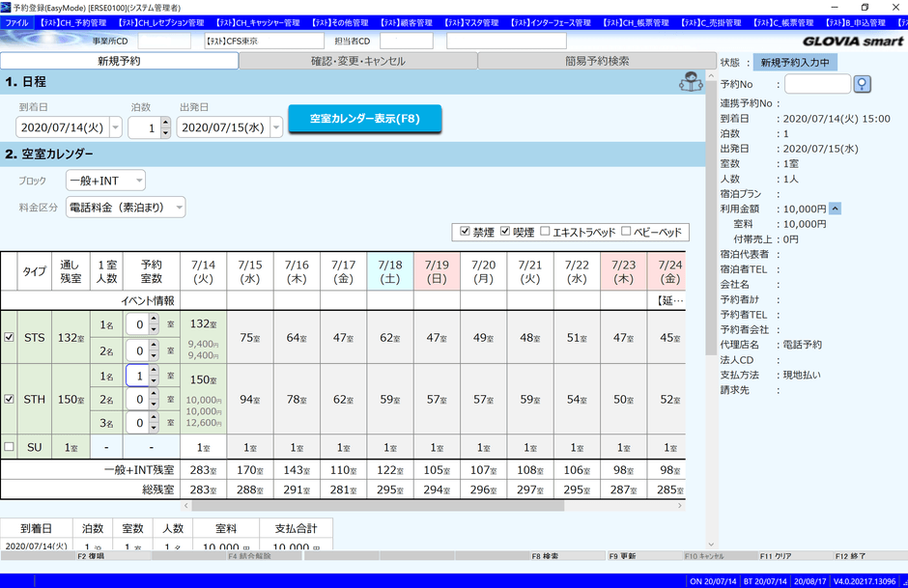Open the ファイル menu
Screen dimensions: 908x588
[17, 22]
